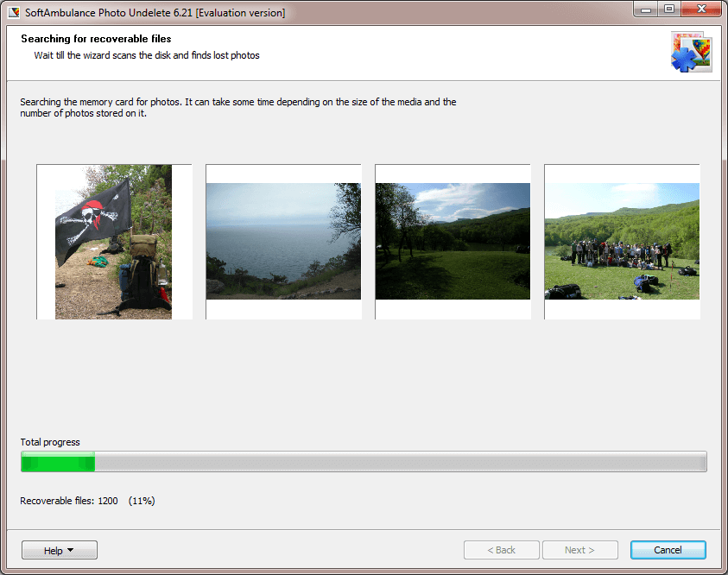
Task: Click the '(11%)' progress percentage
Action: [142, 502]
